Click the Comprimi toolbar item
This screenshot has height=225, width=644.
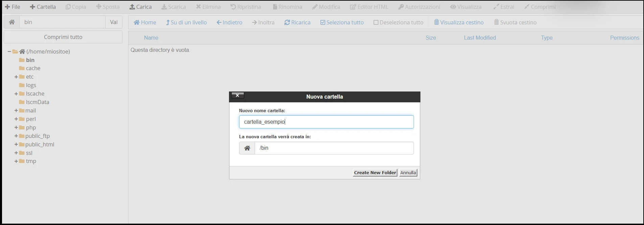point(540,7)
